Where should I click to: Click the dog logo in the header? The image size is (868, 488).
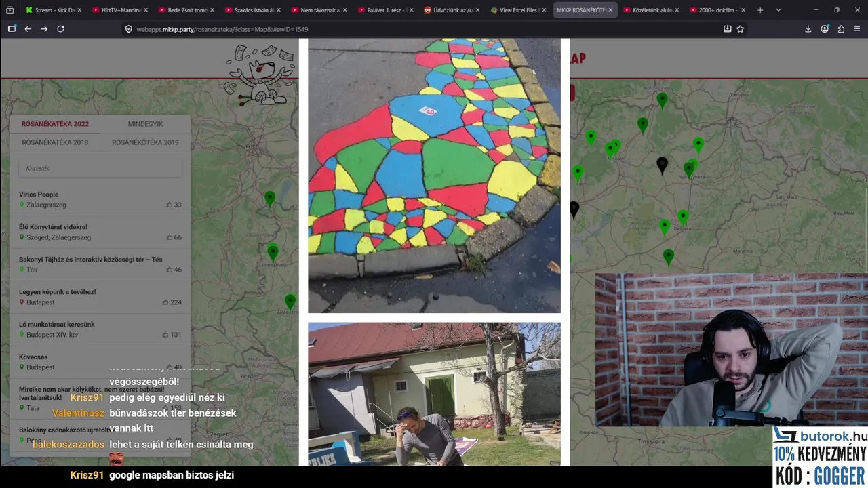[x=260, y=75]
